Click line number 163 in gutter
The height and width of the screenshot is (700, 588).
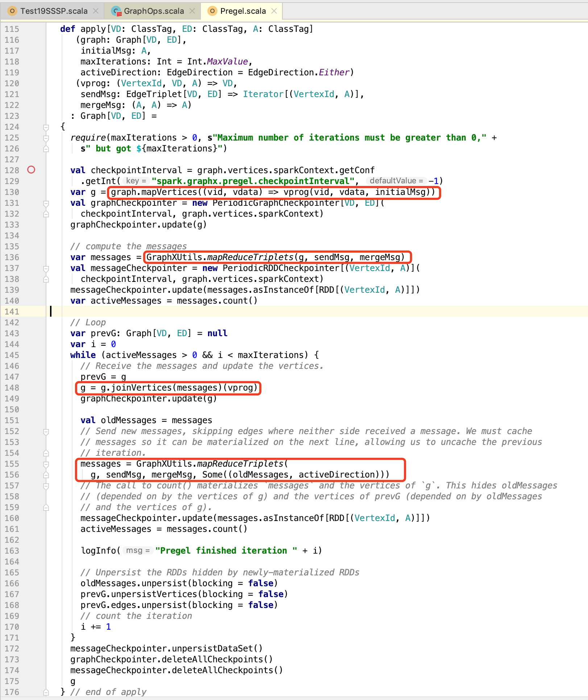click(x=12, y=551)
